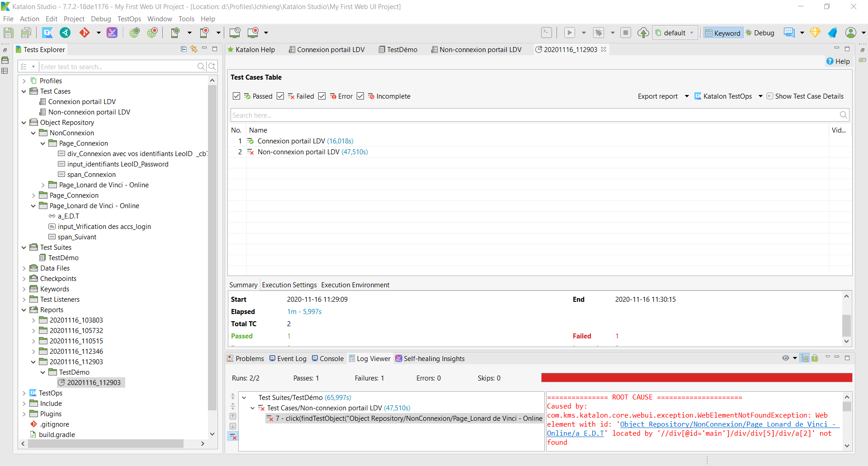Click the notification bell icon

click(832, 33)
